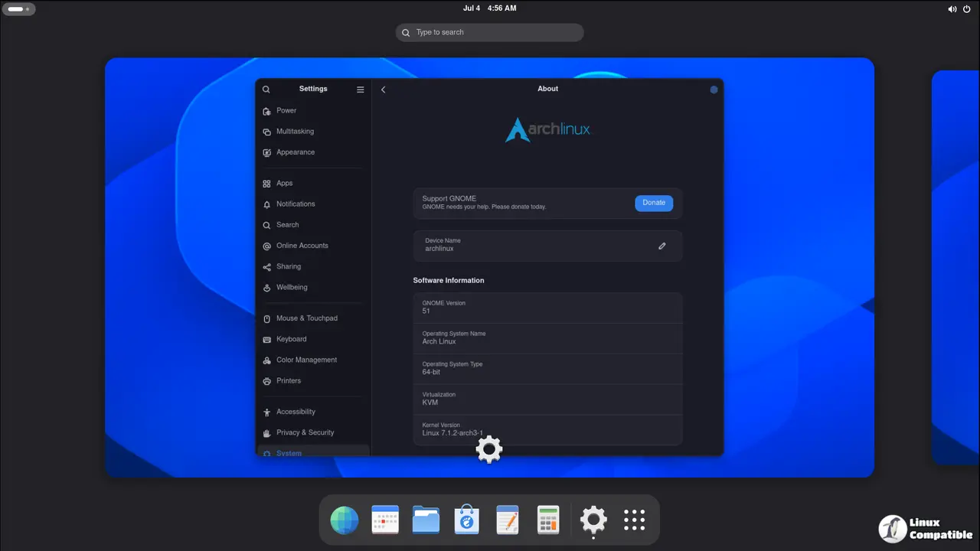Screen dimensions: 980x551
Task: Click the search icon in Settings sidebar
Action: (266, 90)
